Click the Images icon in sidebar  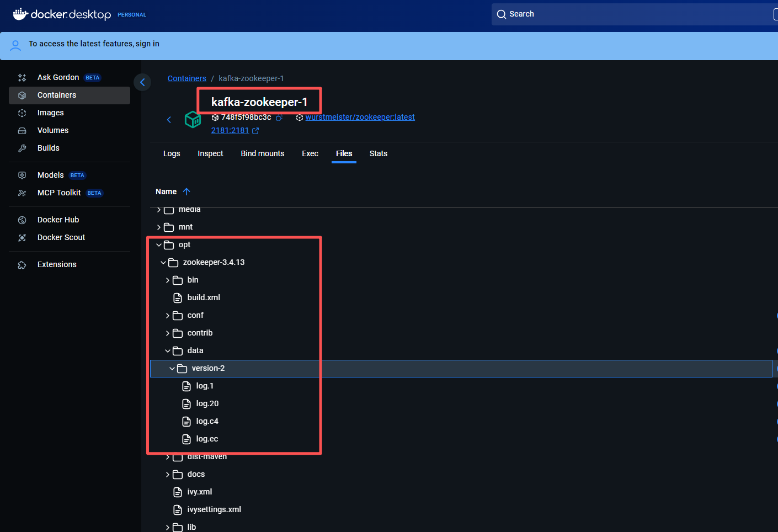point(22,113)
